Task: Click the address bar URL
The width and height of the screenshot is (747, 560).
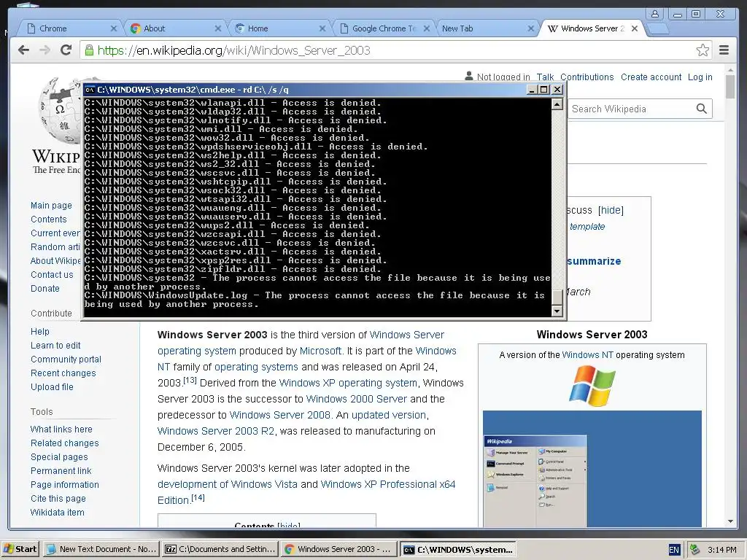Action: (x=234, y=50)
